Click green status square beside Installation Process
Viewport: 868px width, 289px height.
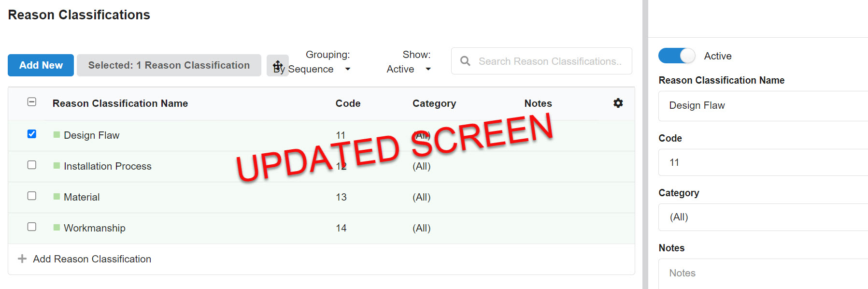tap(57, 166)
